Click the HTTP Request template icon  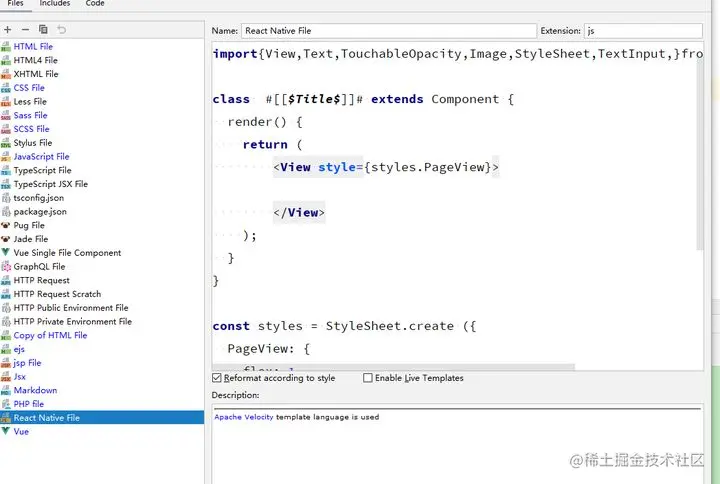pos(6,280)
